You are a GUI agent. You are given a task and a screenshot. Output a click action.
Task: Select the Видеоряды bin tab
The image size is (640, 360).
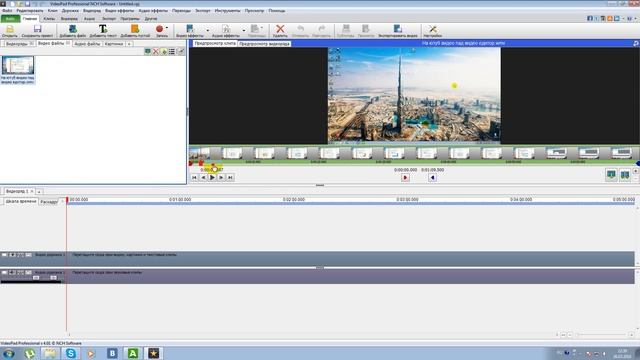point(16,44)
